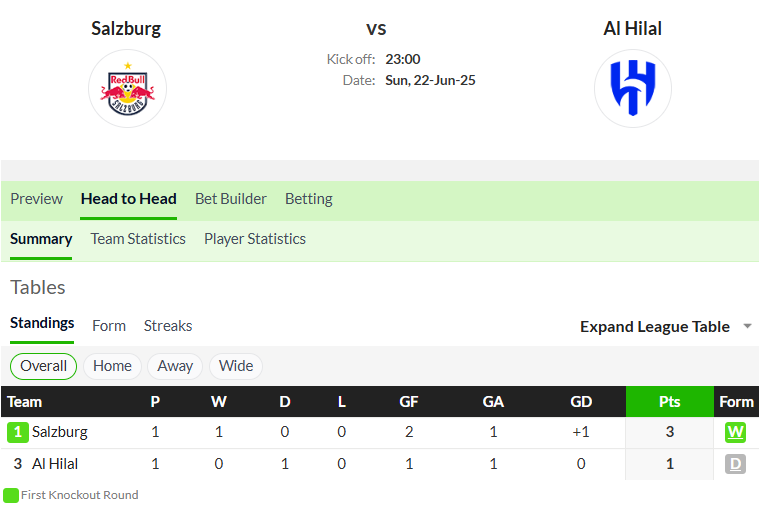Screen dimensions: 762x518
Task: Open the Preview tab
Action: [36, 199]
